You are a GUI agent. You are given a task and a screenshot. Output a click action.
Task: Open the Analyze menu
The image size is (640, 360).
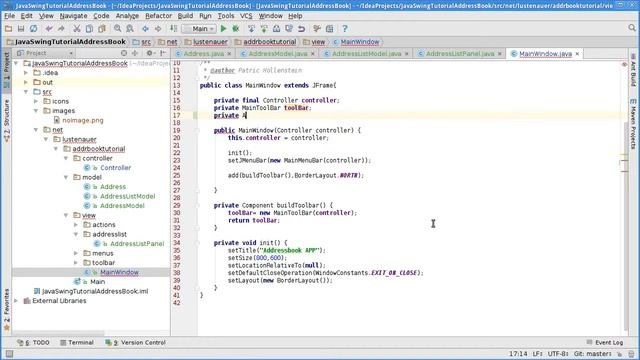pos(127,16)
